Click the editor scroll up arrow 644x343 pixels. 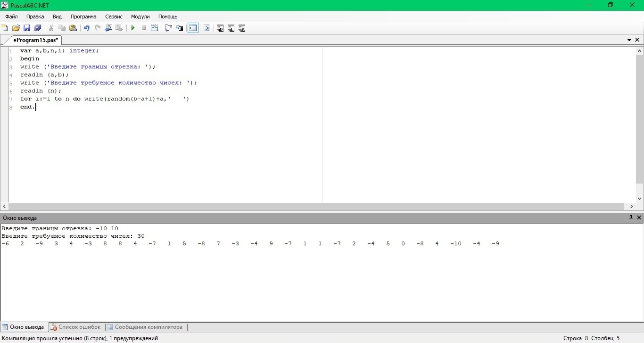coord(640,51)
